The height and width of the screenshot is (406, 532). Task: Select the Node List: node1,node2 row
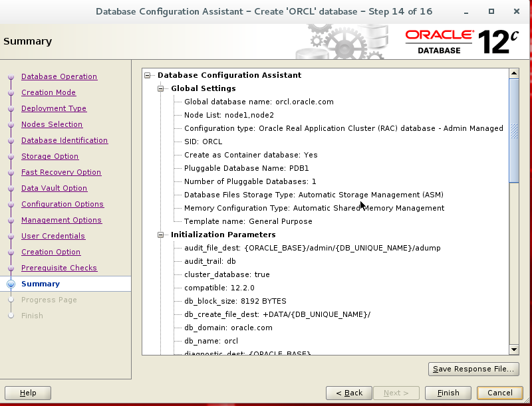[229, 115]
